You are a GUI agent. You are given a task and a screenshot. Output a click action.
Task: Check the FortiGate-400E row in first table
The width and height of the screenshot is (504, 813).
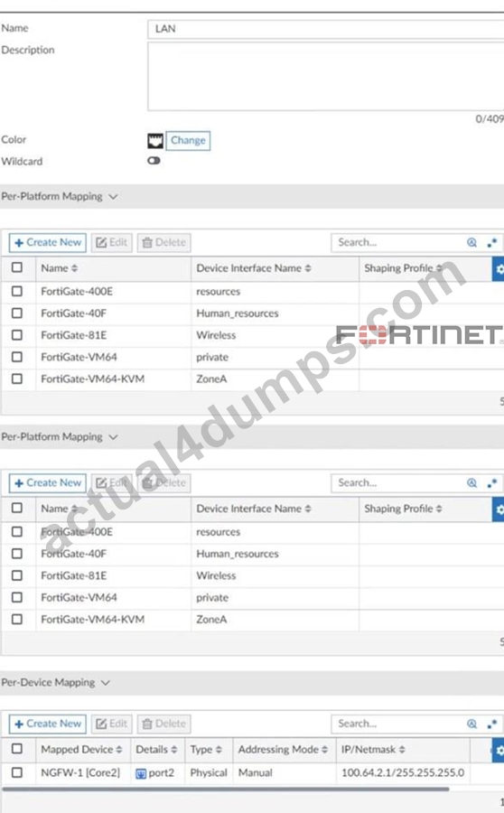17,291
